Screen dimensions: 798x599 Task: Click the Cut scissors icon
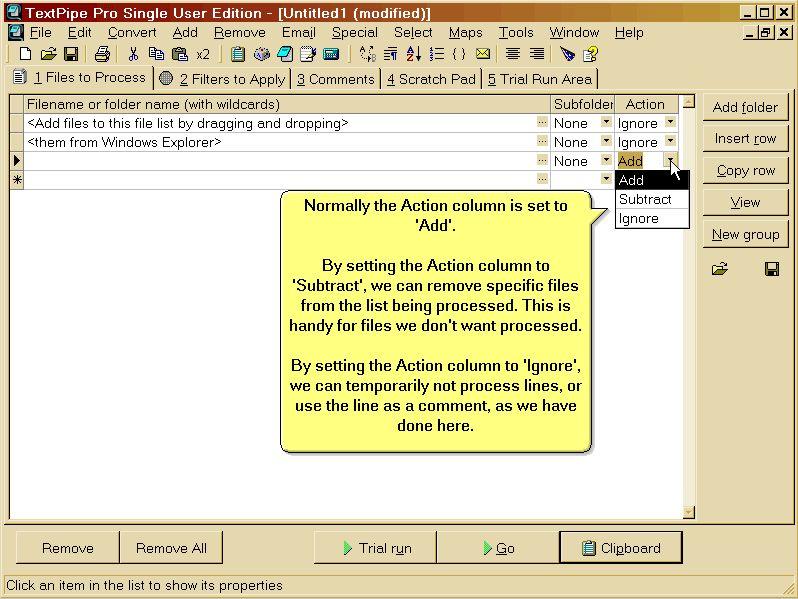click(x=133, y=53)
